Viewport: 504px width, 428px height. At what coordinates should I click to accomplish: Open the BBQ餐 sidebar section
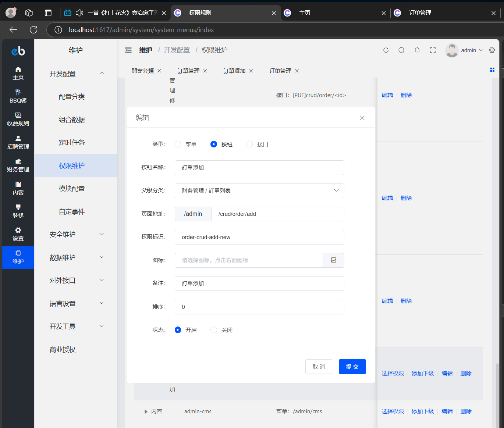click(18, 96)
